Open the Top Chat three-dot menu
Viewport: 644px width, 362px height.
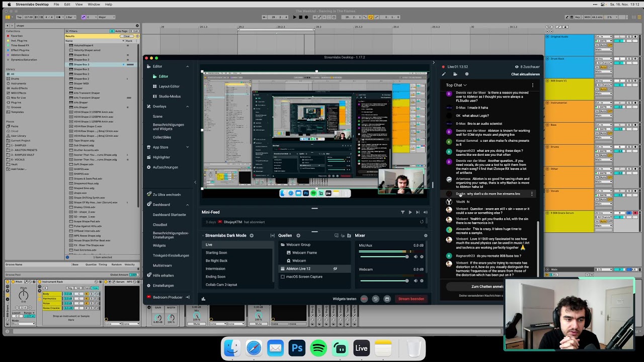point(532,85)
